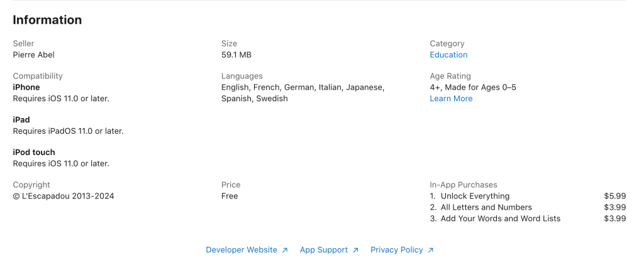Visit the Privacy Policy link
The height and width of the screenshot is (260, 644).
pyautogui.click(x=397, y=250)
